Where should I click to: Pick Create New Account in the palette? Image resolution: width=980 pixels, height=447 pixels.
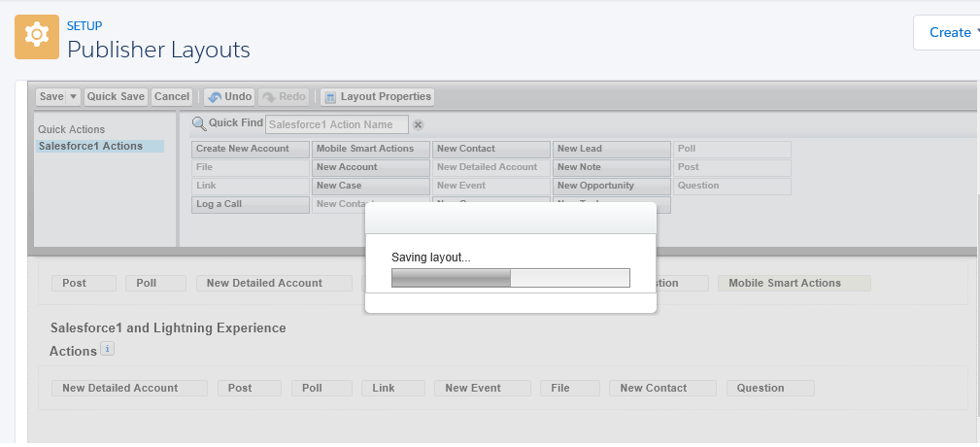pos(251,149)
